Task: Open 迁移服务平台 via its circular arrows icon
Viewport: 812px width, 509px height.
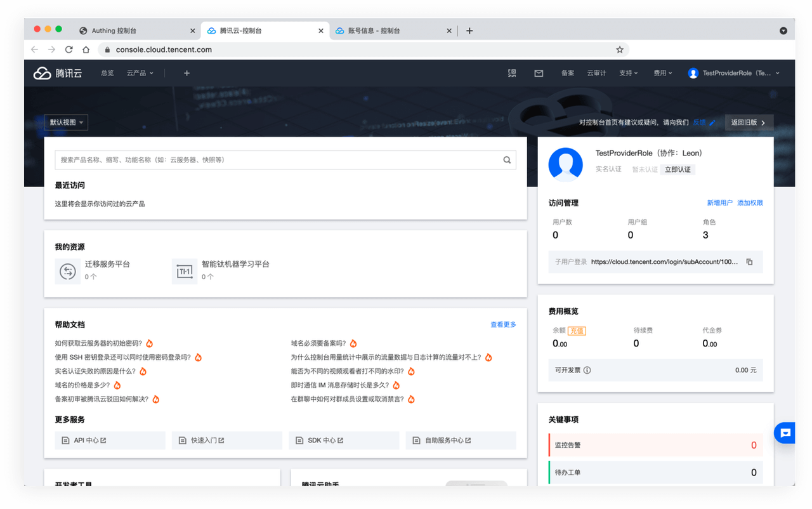Action: [68, 271]
